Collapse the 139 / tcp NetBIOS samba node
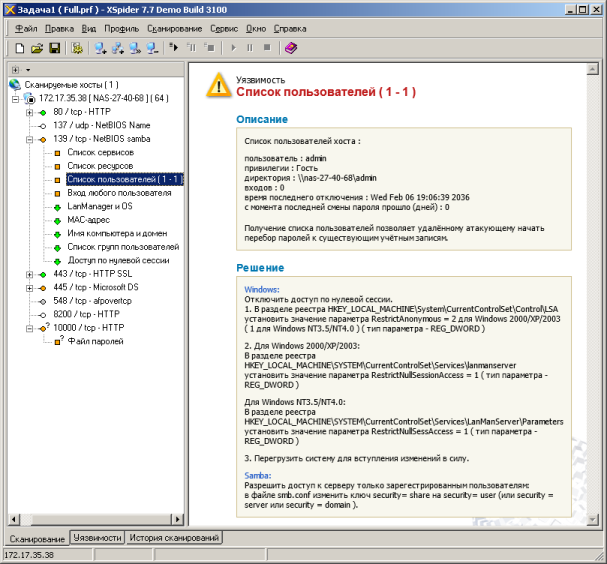The height and width of the screenshot is (564, 607). (29, 140)
